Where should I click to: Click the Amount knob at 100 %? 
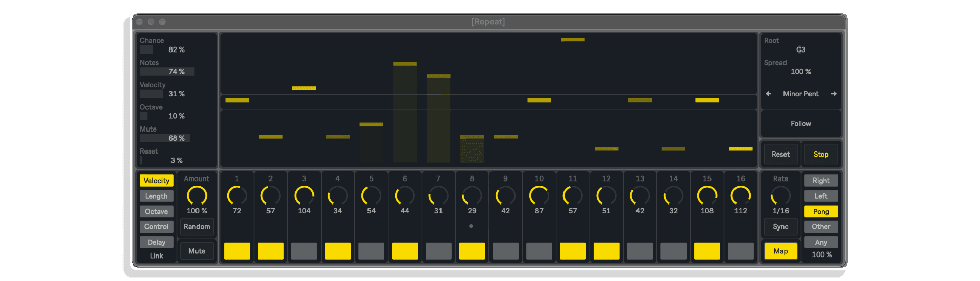click(x=197, y=195)
